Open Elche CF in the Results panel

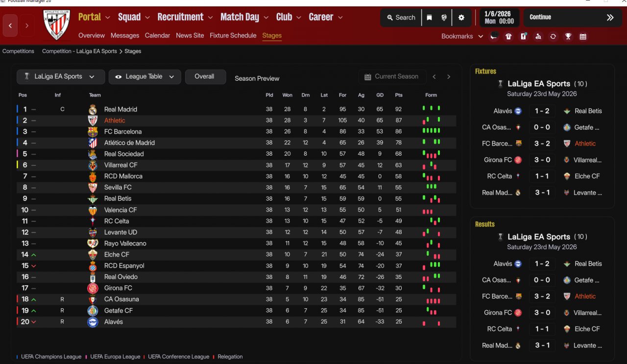(587, 329)
